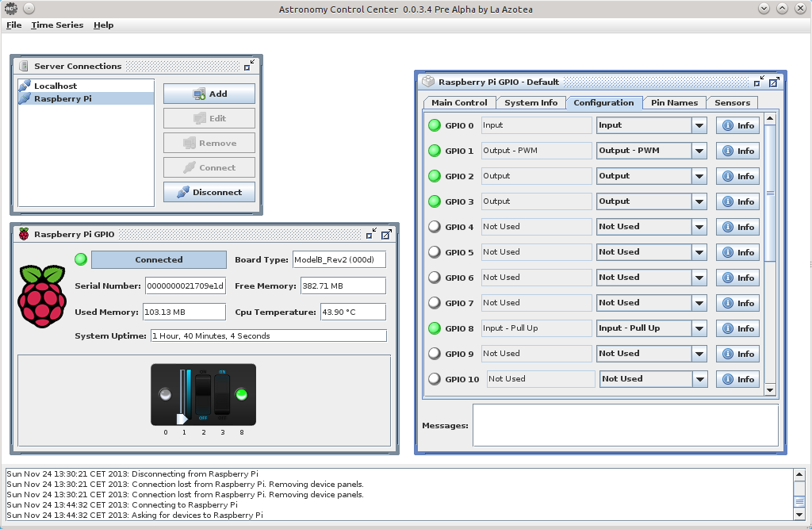Minimize the Raspberry Pi GPIO - Default panel
Screen dimensions: 812x529
point(759,82)
